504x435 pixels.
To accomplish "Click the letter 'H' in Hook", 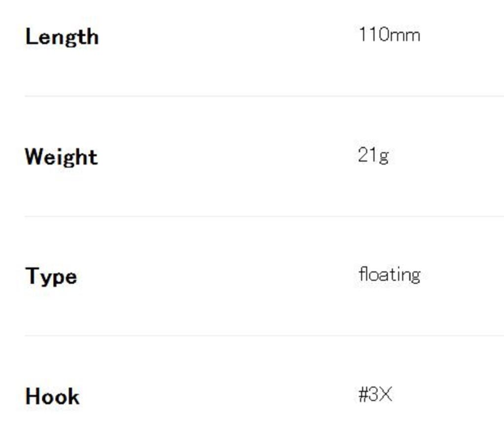I will point(32,397).
